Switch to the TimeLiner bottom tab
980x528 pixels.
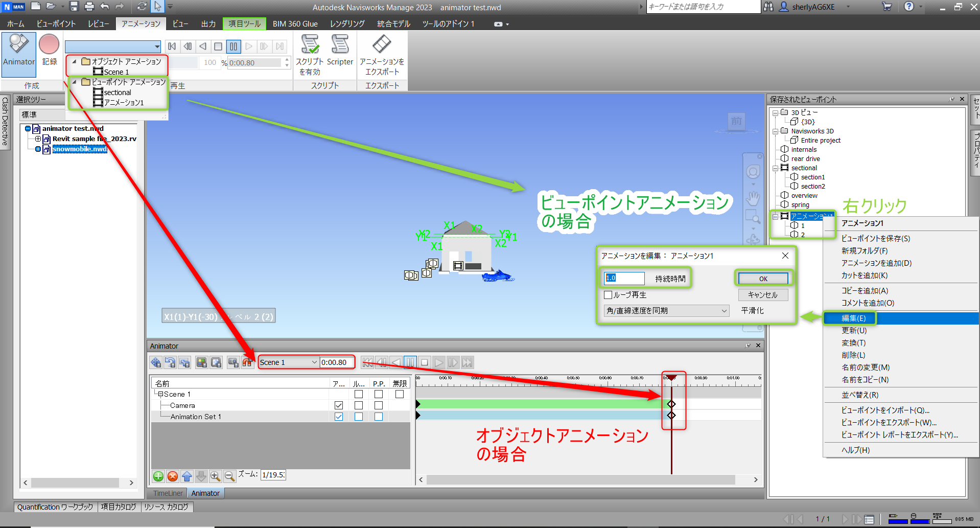[168, 493]
